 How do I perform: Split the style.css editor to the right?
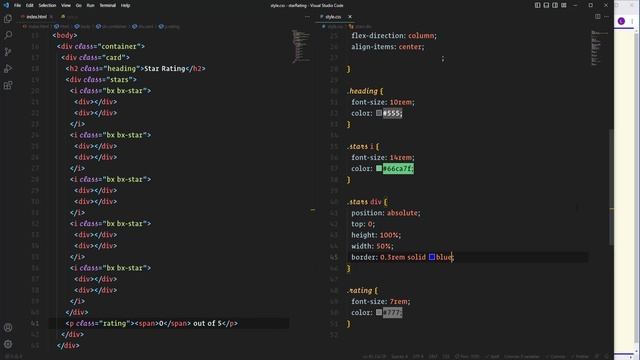pos(598,17)
